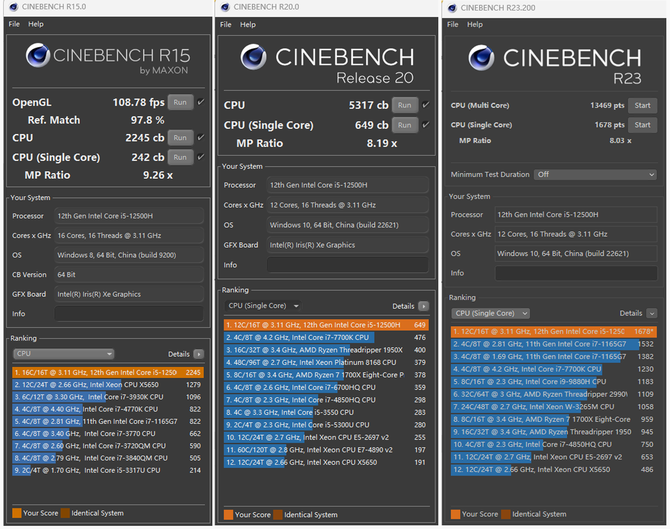
Task: Toggle the OpenGL test checkmark in R15
Action: [x=201, y=101]
